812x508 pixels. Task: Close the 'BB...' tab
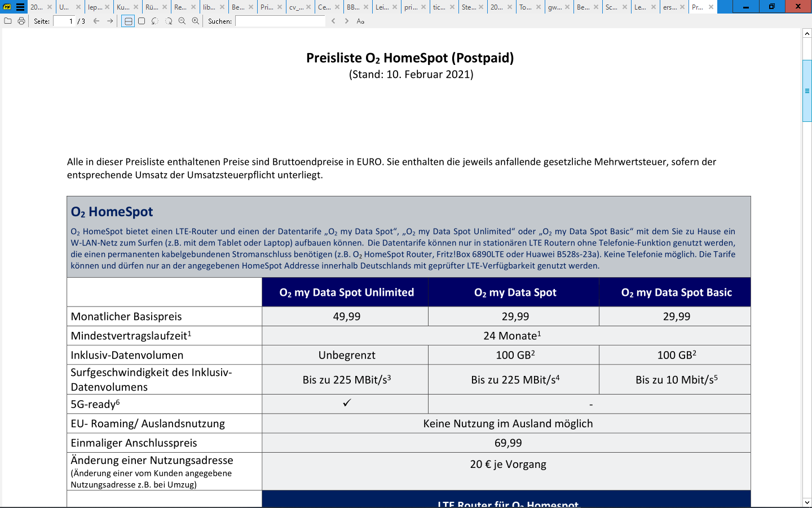366,7
